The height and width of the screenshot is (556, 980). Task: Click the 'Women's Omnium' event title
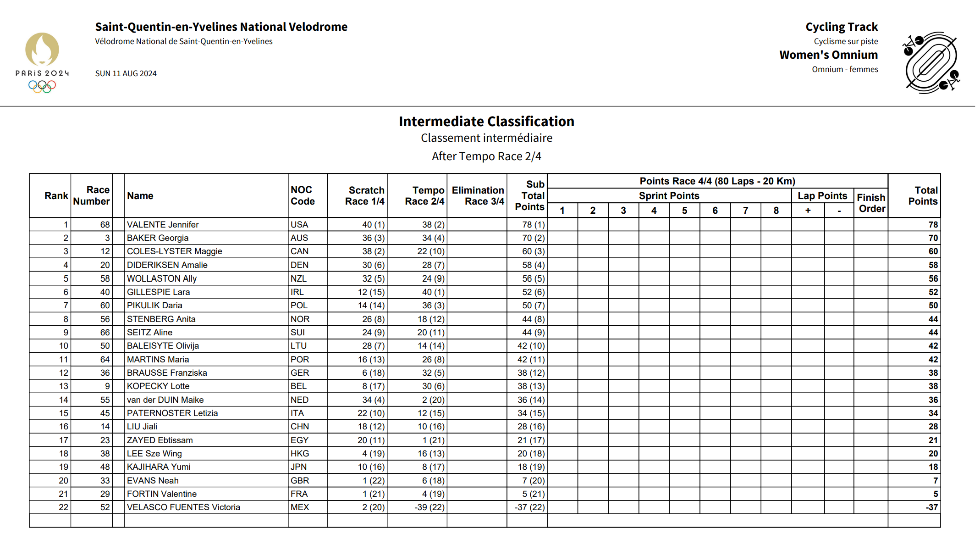click(x=829, y=55)
